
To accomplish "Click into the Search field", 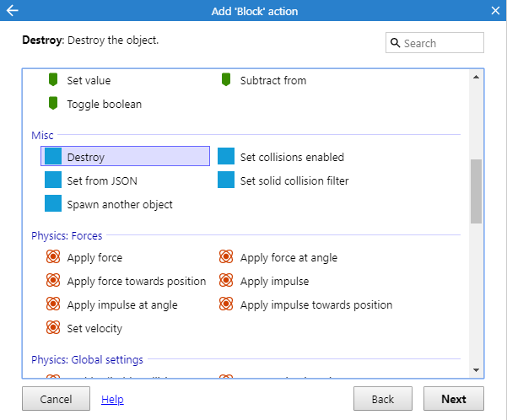I will (441, 43).
